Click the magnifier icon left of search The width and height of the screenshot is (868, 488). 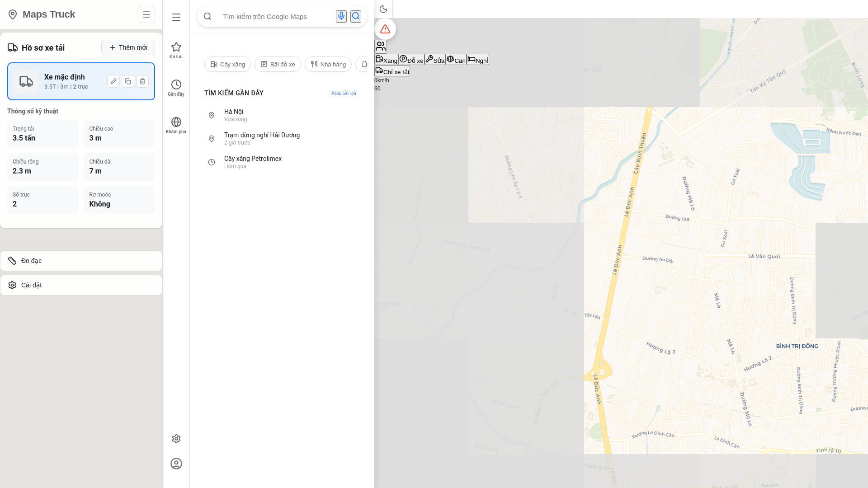(208, 17)
